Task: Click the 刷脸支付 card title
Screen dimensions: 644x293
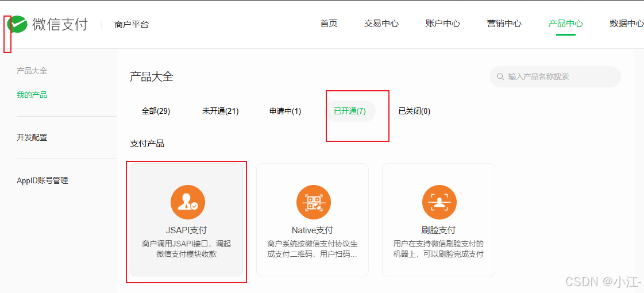Action: click(438, 230)
